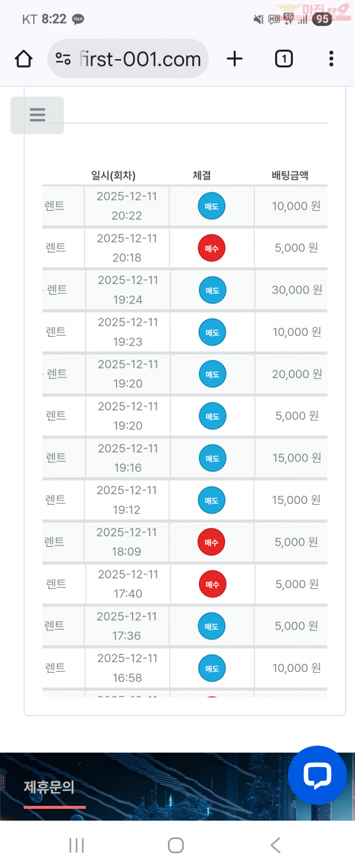The width and height of the screenshot is (355, 868).
Task: Tap 매도 on the 30,000 원 row
Action: [x=212, y=290]
